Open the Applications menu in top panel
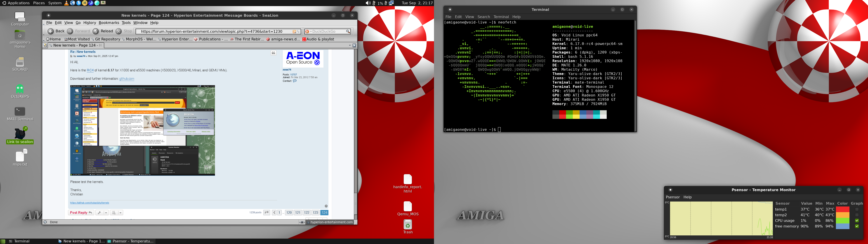The image size is (868, 244). tap(16, 3)
